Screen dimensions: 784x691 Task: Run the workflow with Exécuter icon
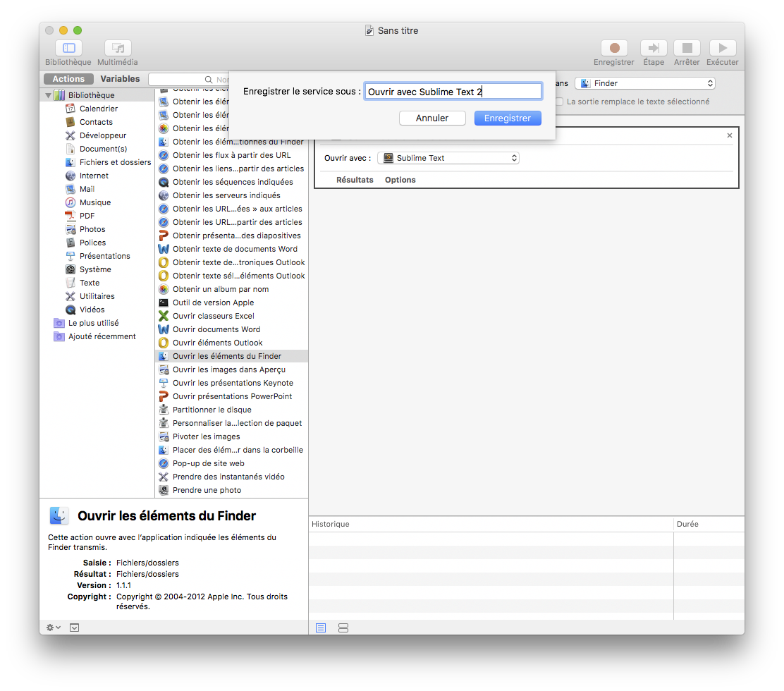click(723, 48)
